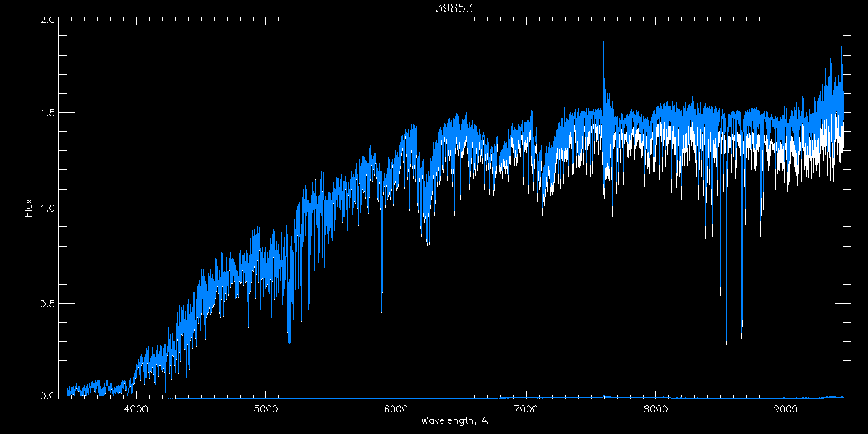Click the absorption line bottom near 6560

(x=469, y=297)
